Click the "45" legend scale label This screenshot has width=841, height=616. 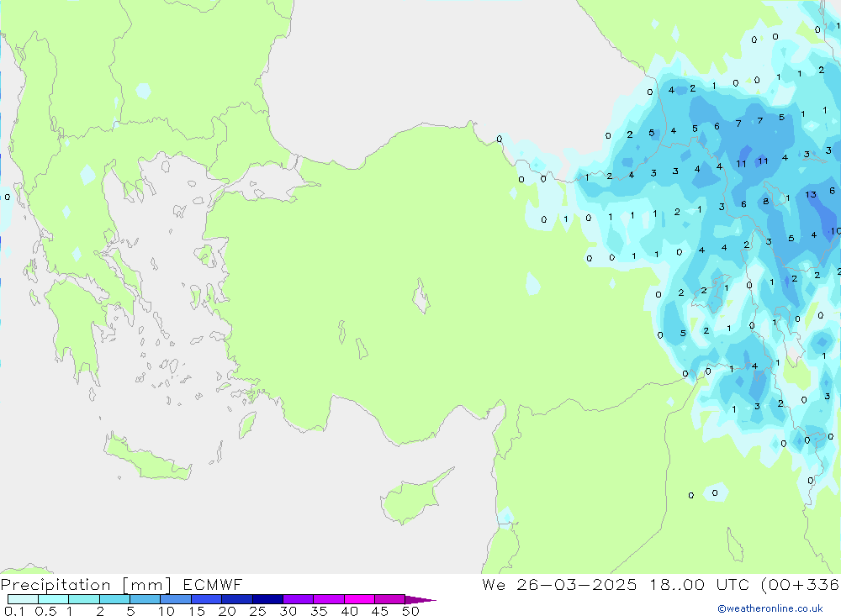pos(380,611)
